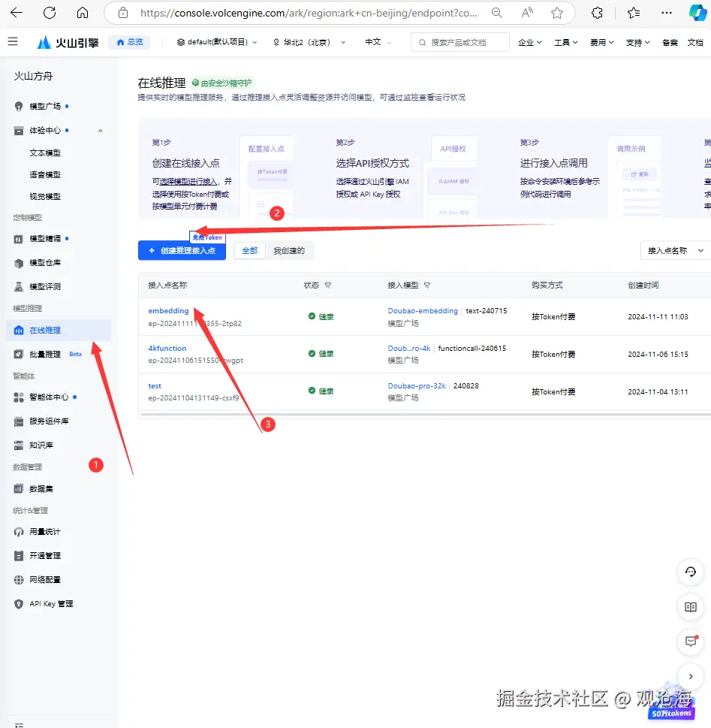The height and width of the screenshot is (728, 711).
Task: Open the feedback message icon
Action: tap(691, 642)
